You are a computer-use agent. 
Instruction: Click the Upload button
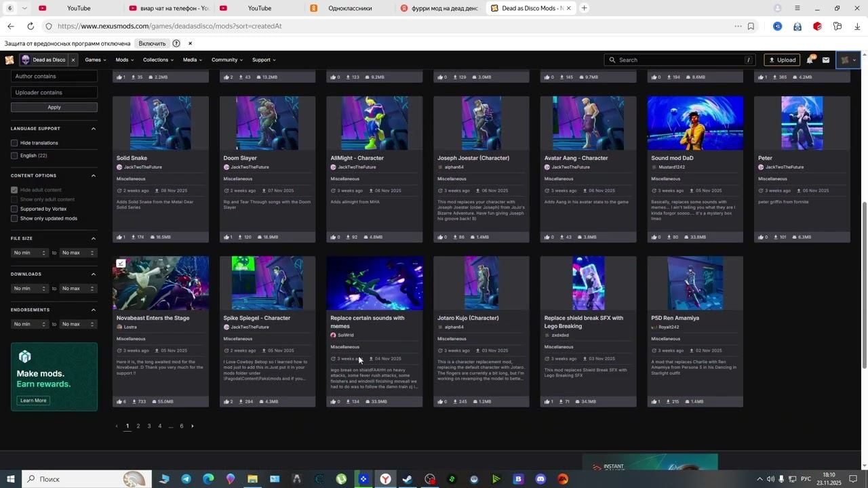[x=783, y=60]
